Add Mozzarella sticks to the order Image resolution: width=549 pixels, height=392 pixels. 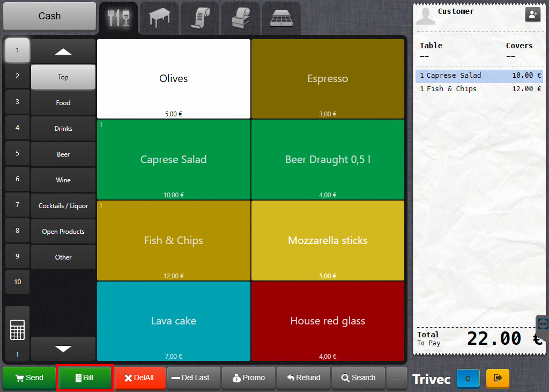tap(328, 241)
